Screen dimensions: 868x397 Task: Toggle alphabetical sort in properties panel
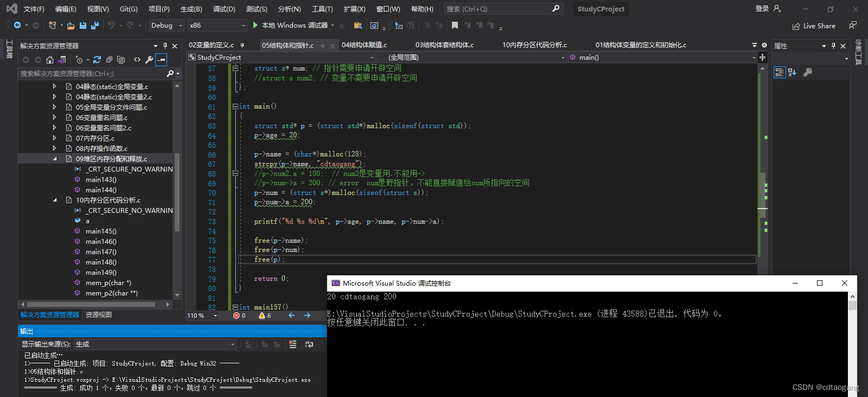click(792, 72)
